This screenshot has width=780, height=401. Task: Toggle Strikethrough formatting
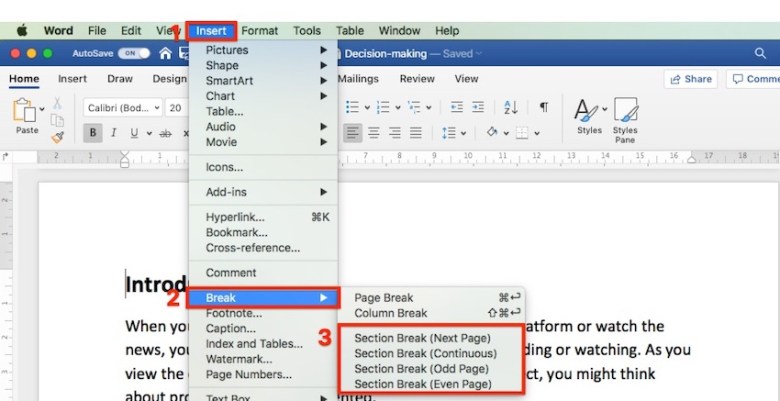[165, 133]
